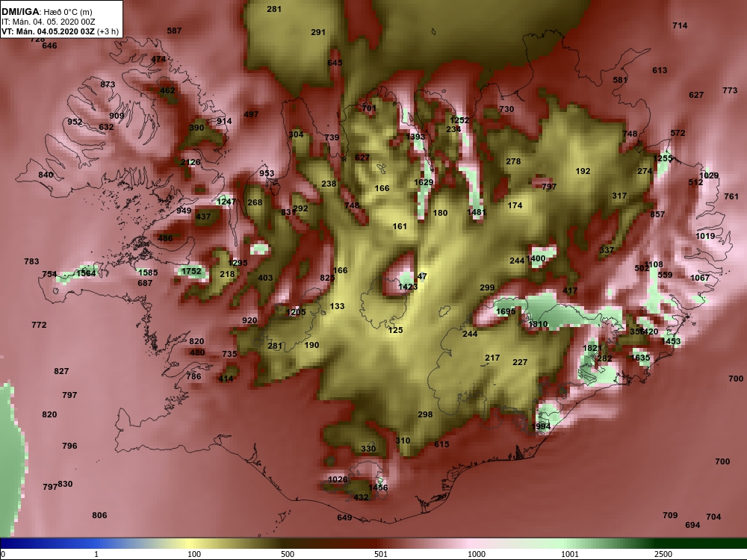Click the map value 649 at the south coast

[x=344, y=517]
